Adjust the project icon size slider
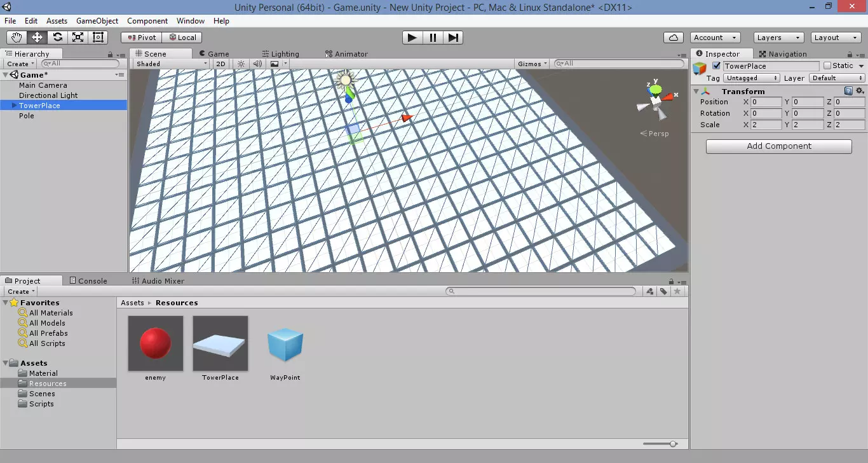868x463 pixels. coord(672,444)
